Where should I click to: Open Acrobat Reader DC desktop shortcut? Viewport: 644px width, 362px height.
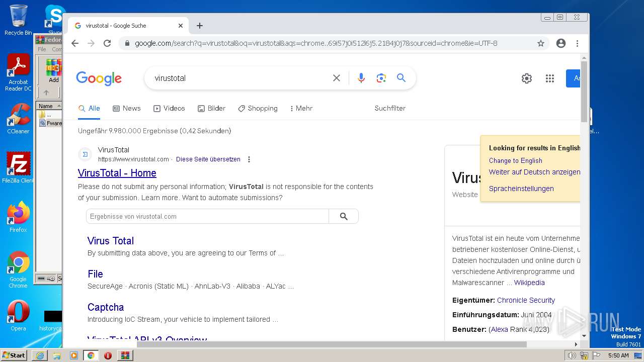pos(18,72)
